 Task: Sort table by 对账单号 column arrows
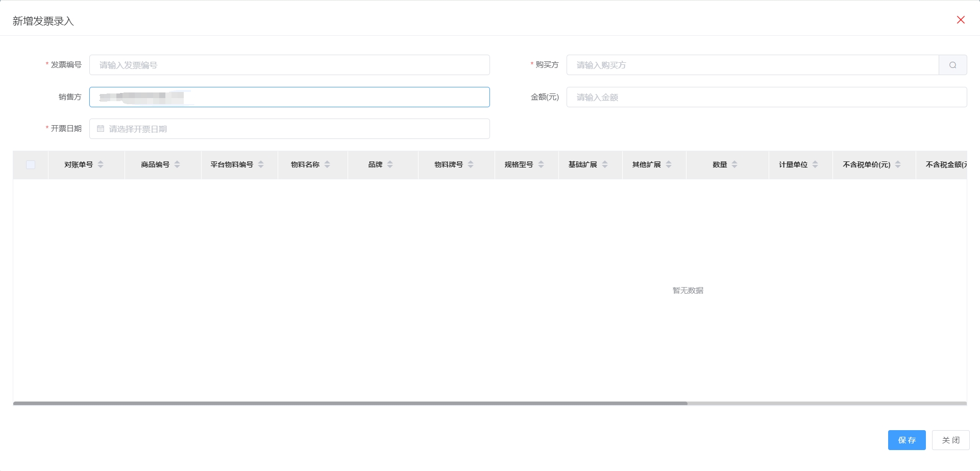point(101,164)
